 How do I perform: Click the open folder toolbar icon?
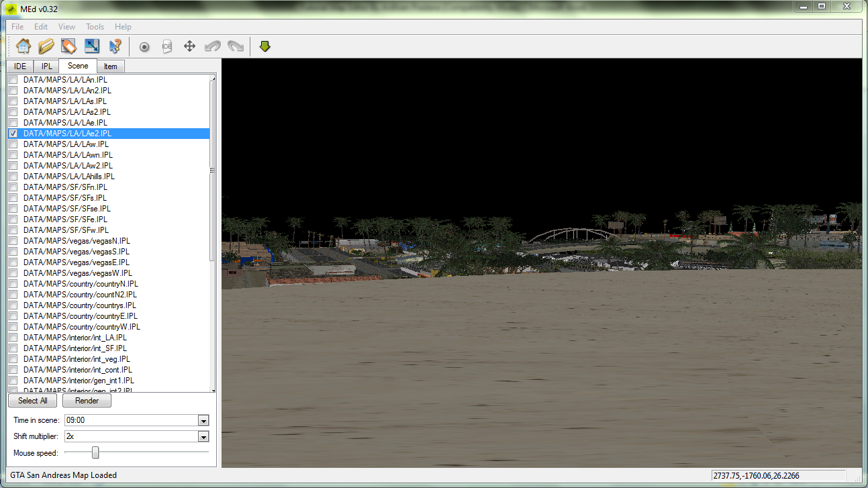46,46
